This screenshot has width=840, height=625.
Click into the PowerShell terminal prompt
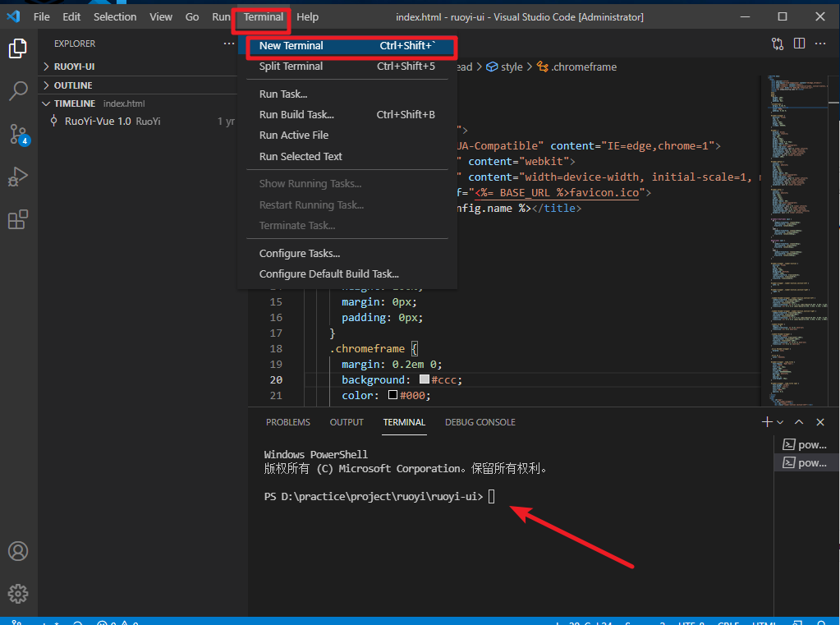point(491,496)
